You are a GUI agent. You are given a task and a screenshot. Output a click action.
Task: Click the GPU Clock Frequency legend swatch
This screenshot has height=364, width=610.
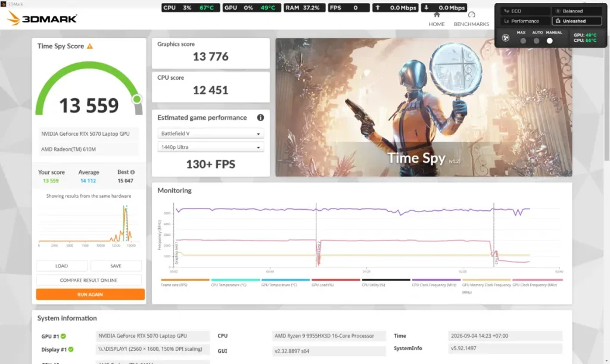coord(537,279)
